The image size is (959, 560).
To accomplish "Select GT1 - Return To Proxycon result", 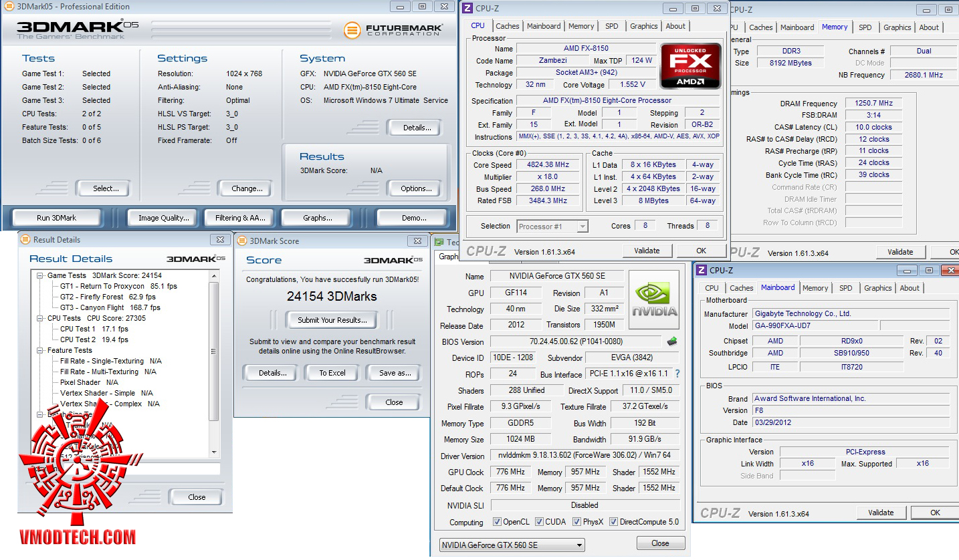I will tap(118, 286).
